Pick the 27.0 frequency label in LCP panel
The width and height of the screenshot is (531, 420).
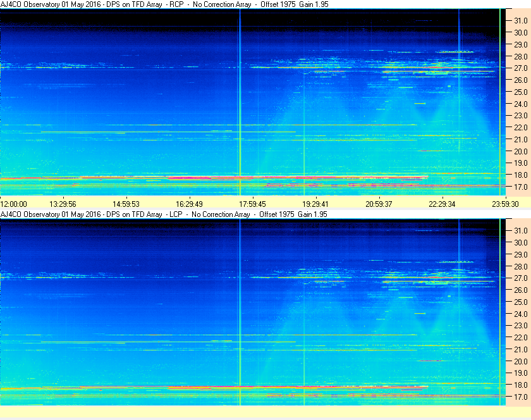point(521,278)
